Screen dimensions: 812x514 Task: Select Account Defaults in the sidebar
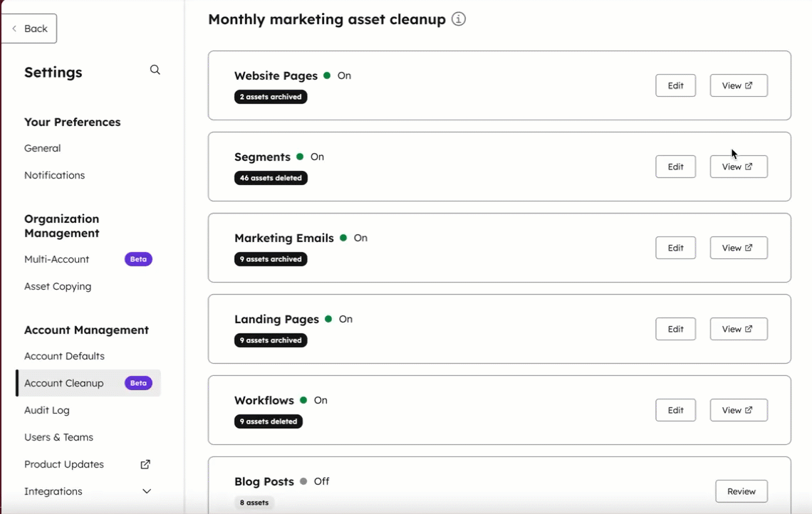(x=63, y=356)
